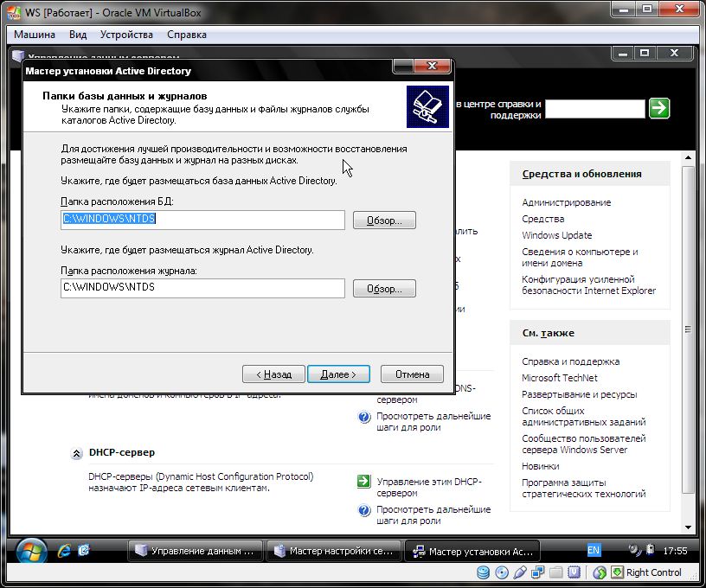
Task: Open Программа защиты стратегических технологий link
Action: pos(584,488)
